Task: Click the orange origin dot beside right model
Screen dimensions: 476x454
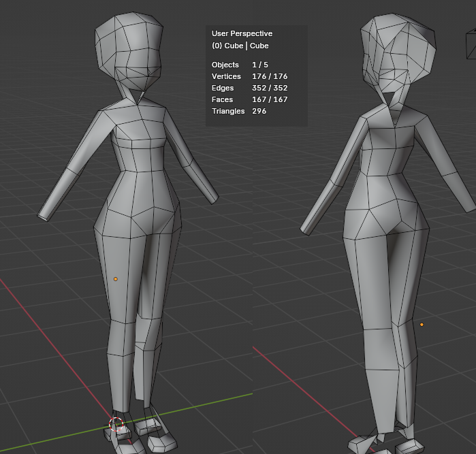Action: point(422,325)
